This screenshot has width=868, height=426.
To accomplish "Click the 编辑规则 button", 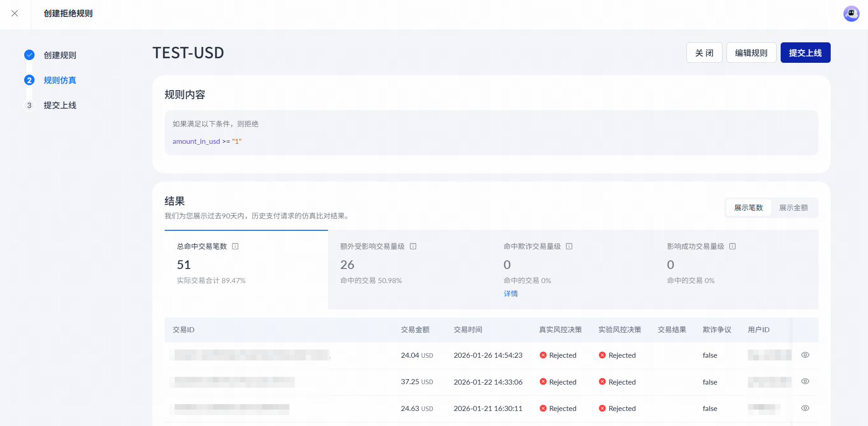I will [x=751, y=53].
